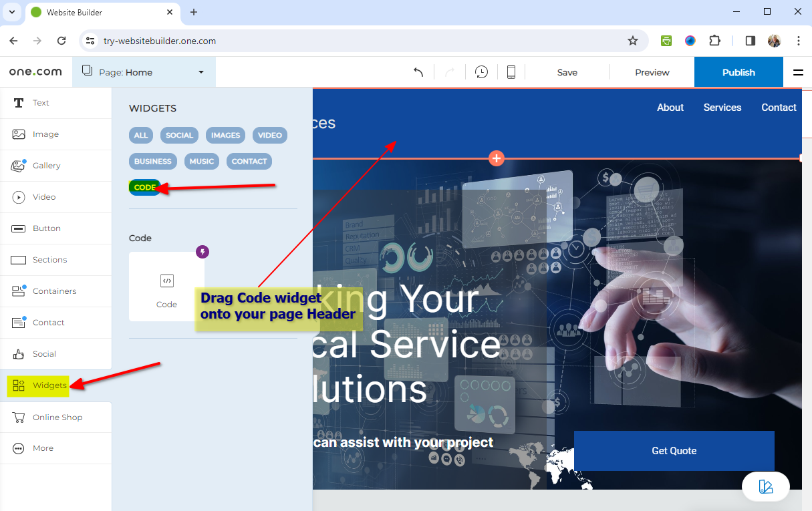Select the Code widget card
The height and width of the screenshot is (511, 812).
(167, 287)
